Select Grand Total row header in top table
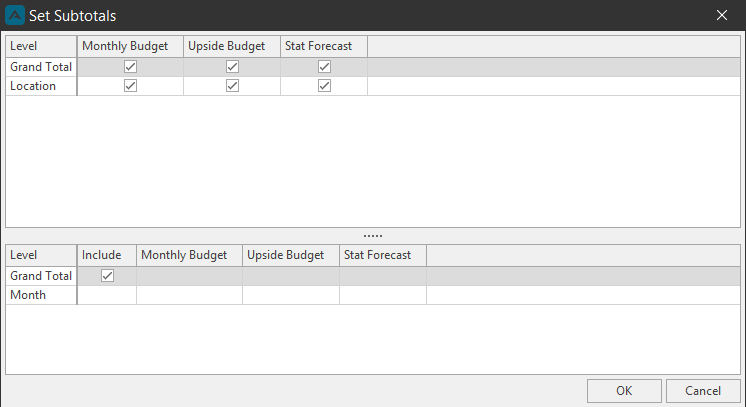746x407 pixels. tap(41, 67)
